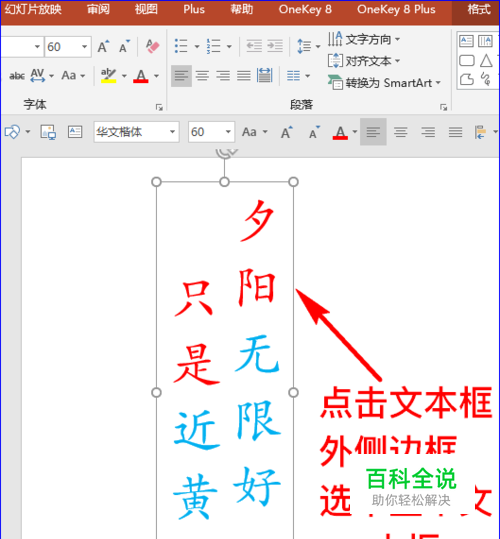
Task: Click the insert picture screen icon in quick toolbar
Action: pos(48,132)
